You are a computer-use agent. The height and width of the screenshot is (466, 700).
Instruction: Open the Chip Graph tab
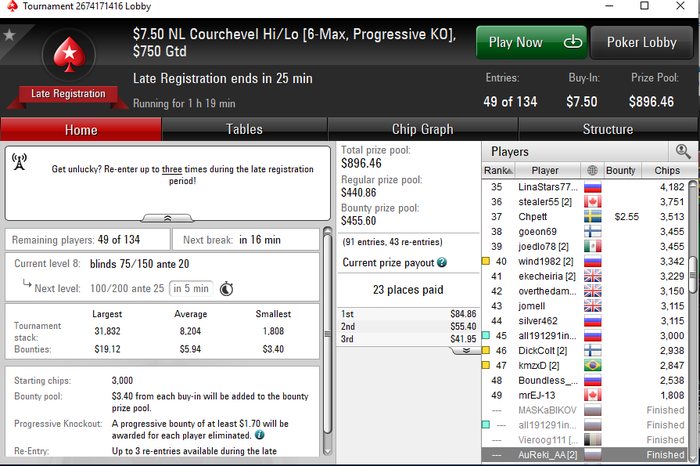point(422,129)
